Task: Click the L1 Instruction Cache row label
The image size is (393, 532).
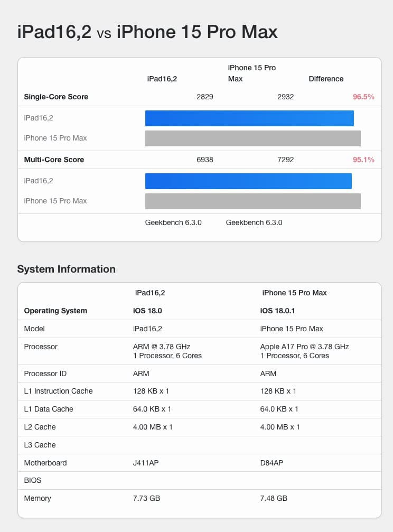Action: [59, 391]
